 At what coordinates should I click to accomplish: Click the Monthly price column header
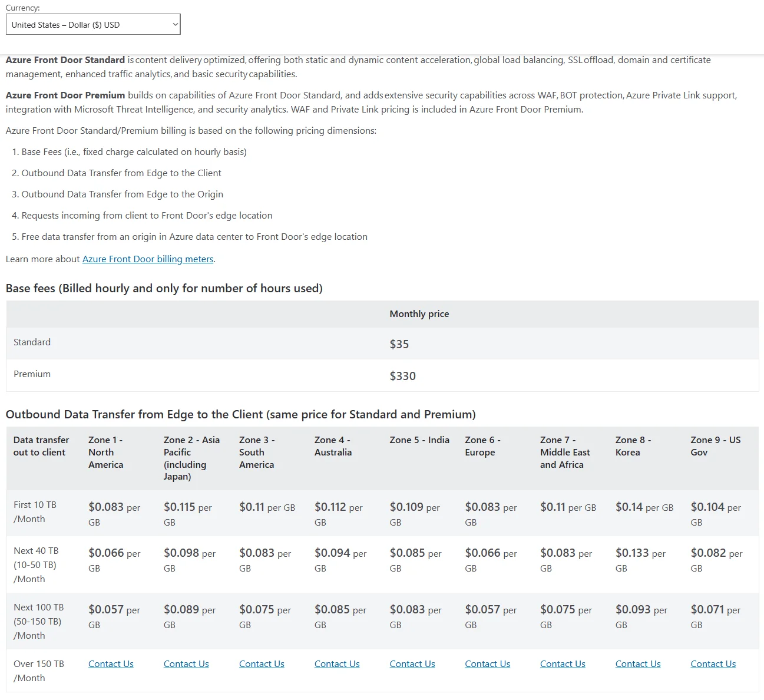(x=419, y=314)
